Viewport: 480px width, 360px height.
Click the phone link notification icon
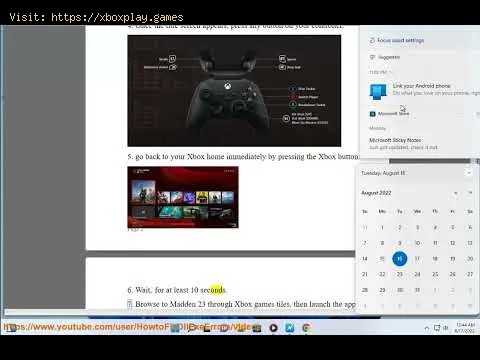(x=378, y=91)
